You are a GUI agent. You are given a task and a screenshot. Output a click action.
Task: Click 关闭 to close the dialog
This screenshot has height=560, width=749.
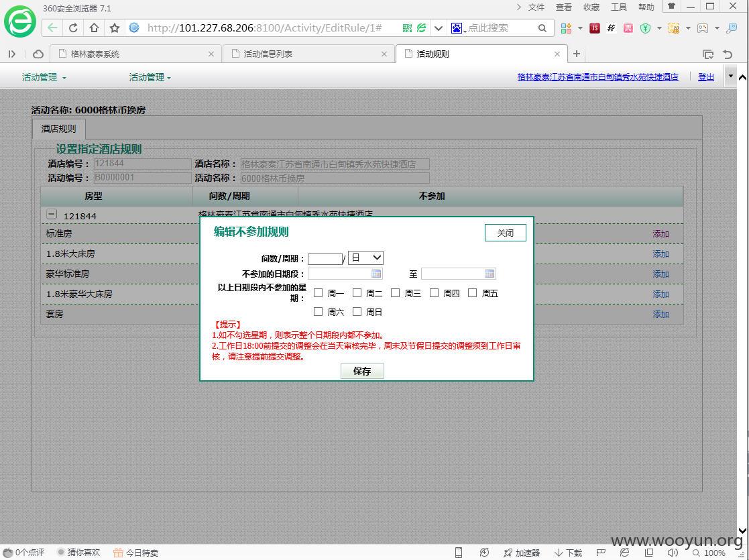point(506,233)
